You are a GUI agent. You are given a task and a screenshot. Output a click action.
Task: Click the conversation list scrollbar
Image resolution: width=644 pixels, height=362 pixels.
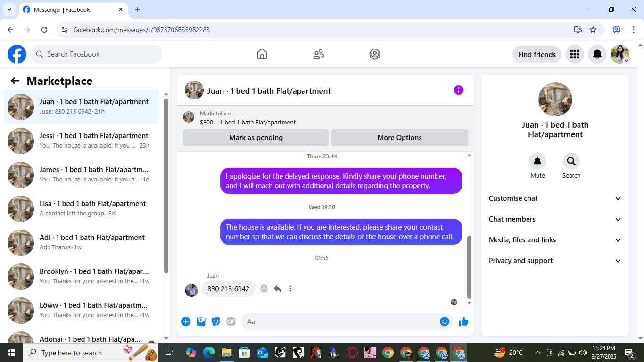coord(166,186)
